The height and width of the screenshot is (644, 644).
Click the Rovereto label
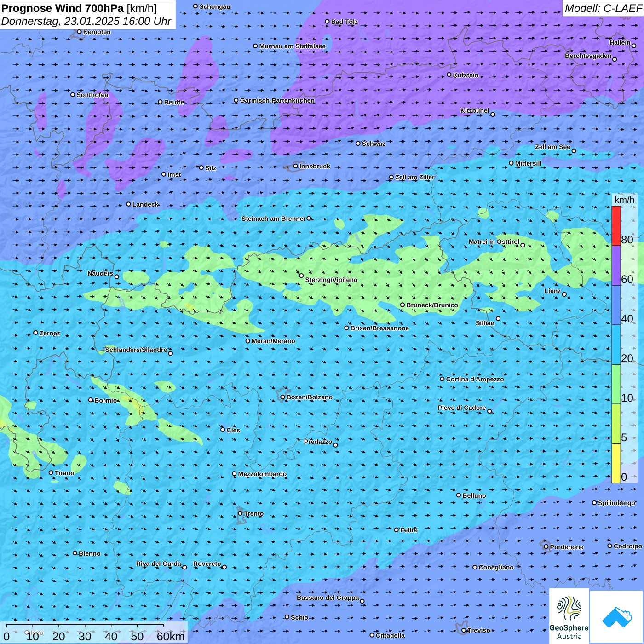207,563
